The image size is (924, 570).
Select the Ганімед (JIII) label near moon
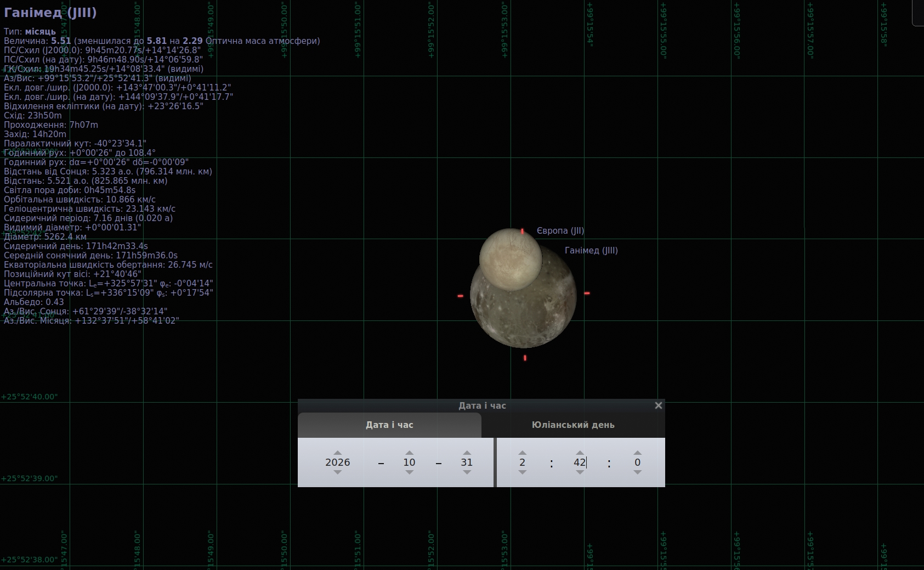(591, 251)
